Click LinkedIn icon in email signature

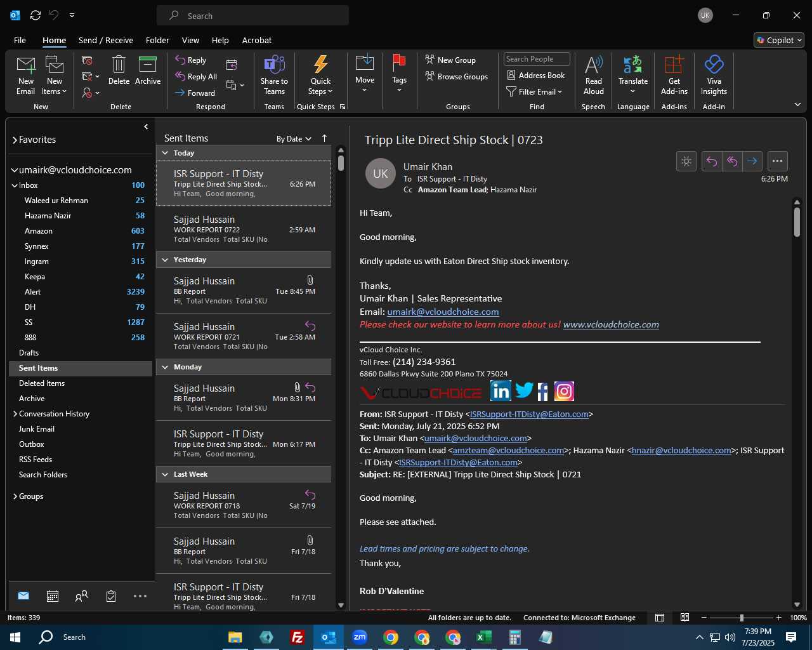coord(501,391)
